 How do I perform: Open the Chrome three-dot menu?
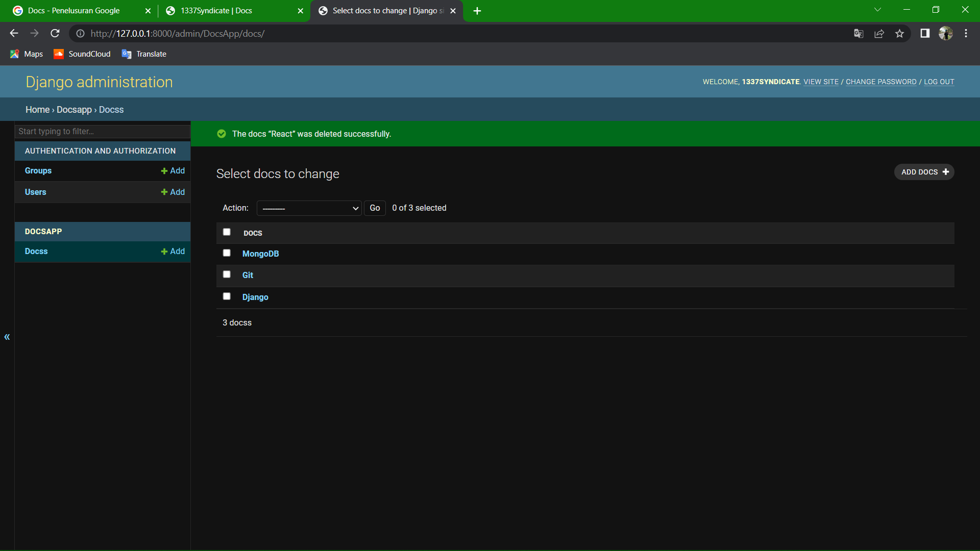pos(966,34)
